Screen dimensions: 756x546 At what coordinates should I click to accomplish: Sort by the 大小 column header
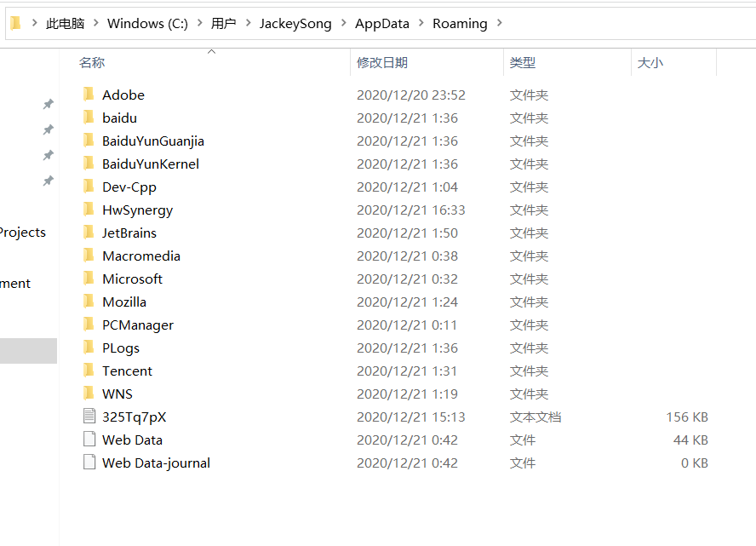[x=650, y=63]
